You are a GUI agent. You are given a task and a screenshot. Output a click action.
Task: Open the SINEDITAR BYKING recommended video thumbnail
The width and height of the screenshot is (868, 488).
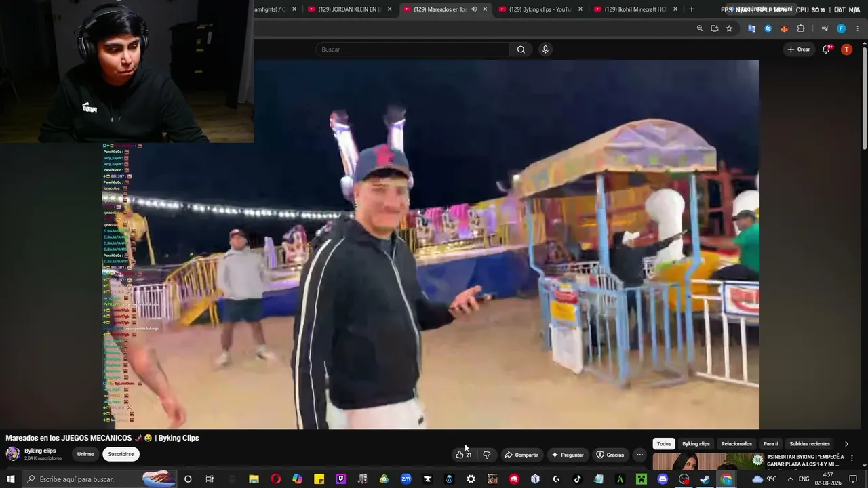coord(707,462)
